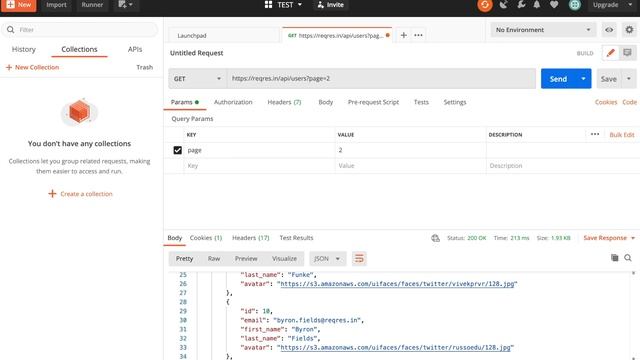This screenshot has width=640, height=360.
Task: Click the request URL input field
Action: click(381, 78)
